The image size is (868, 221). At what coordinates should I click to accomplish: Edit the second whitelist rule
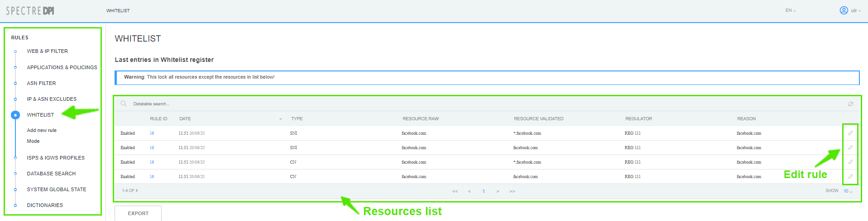pyautogui.click(x=850, y=148)
